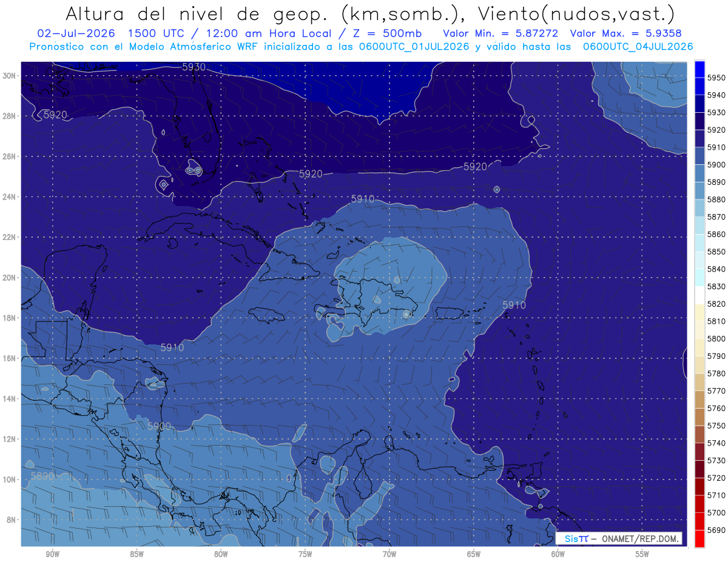The height and width of the screenshot is (562, 728).
Task: Click the 5870 colorbar label
Action: click(716, 216)
